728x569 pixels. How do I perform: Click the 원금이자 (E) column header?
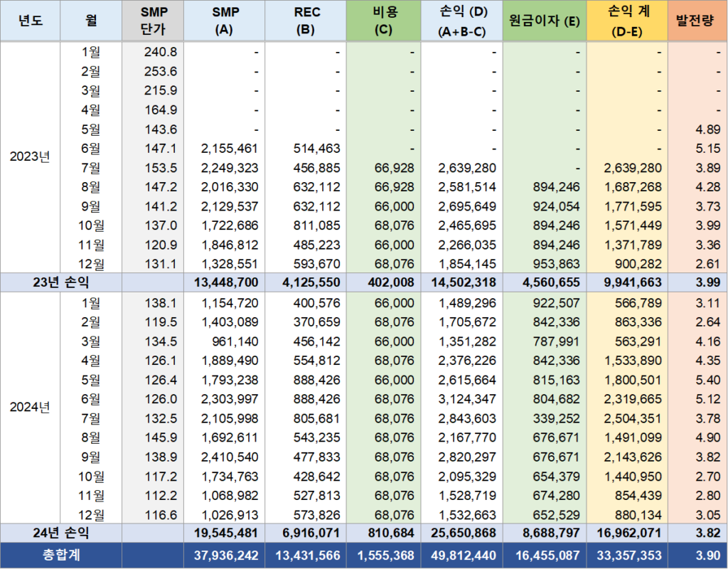click(x=544, y=21)
